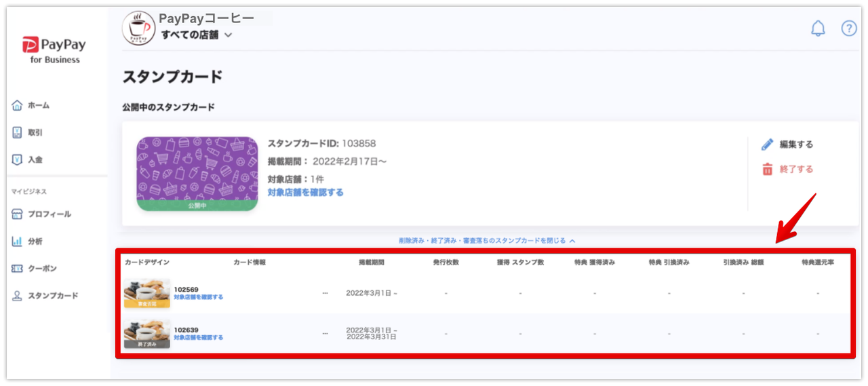Click the 掲載期間: 2022年2月17日〜 text
The height and width of the screenshot is (386, 868).
[x=328, y=161]
